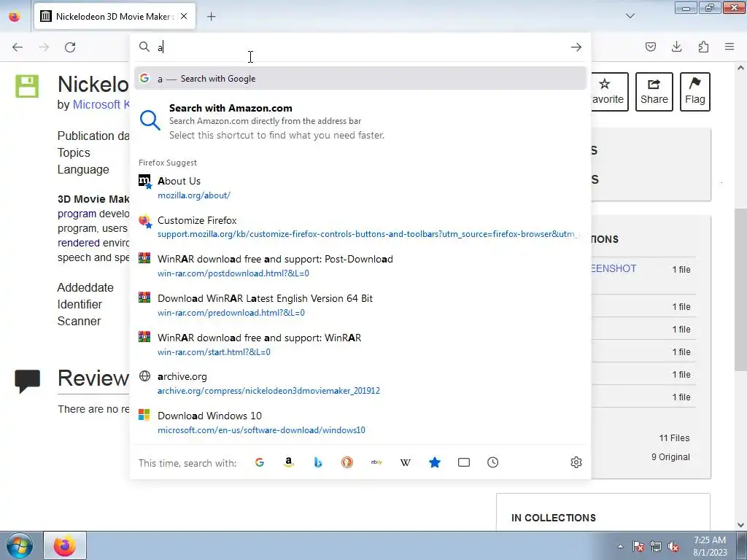
Task: Click the page vertical scrollbar thumb
Action: click(740, 289)
